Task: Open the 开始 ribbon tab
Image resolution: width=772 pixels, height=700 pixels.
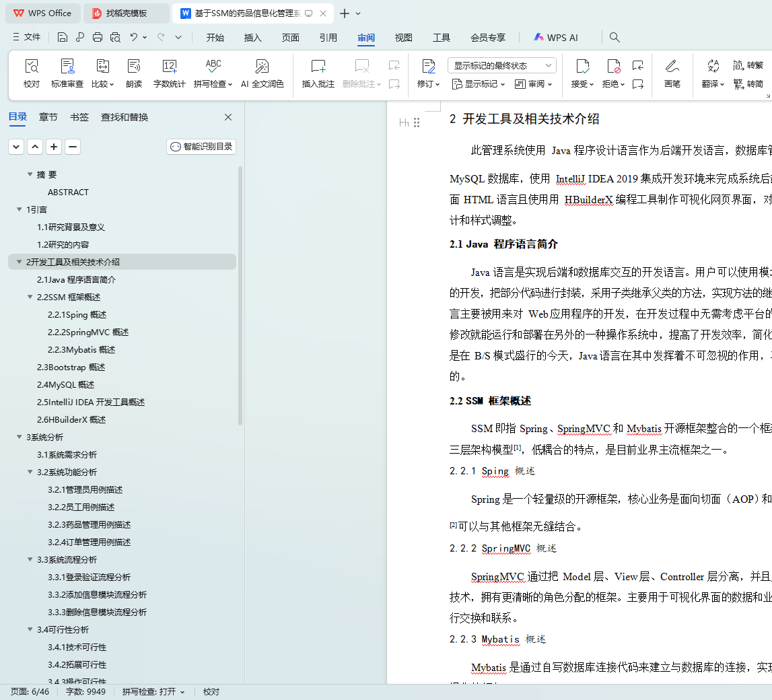Action: click(215, 38)
